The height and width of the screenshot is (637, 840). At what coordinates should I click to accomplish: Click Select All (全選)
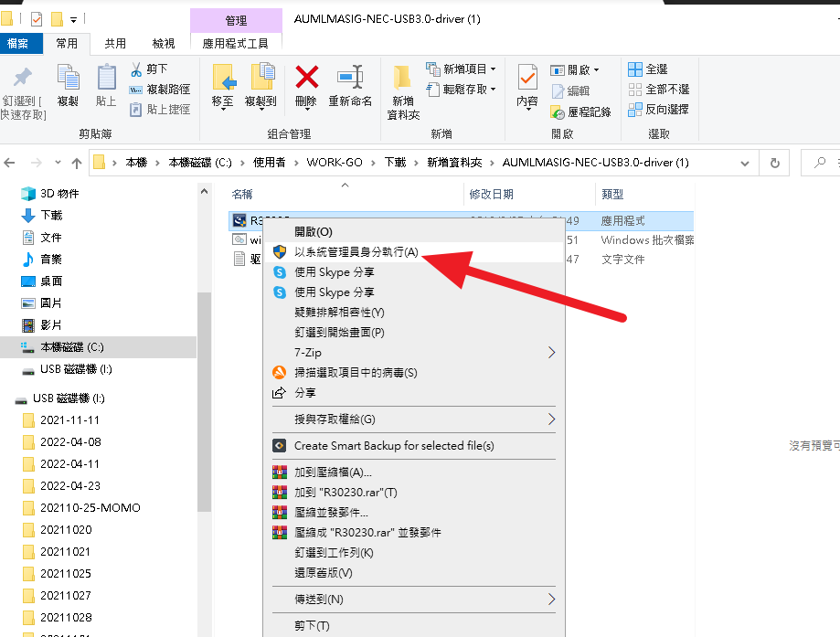[648, 69]
